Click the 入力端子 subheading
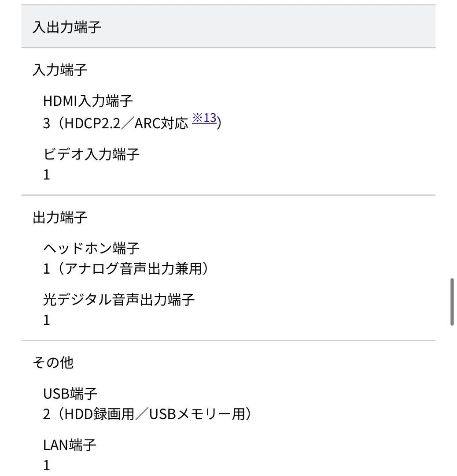Image resolution: width=457 pixels, height=476 pixels. (60, 70)
